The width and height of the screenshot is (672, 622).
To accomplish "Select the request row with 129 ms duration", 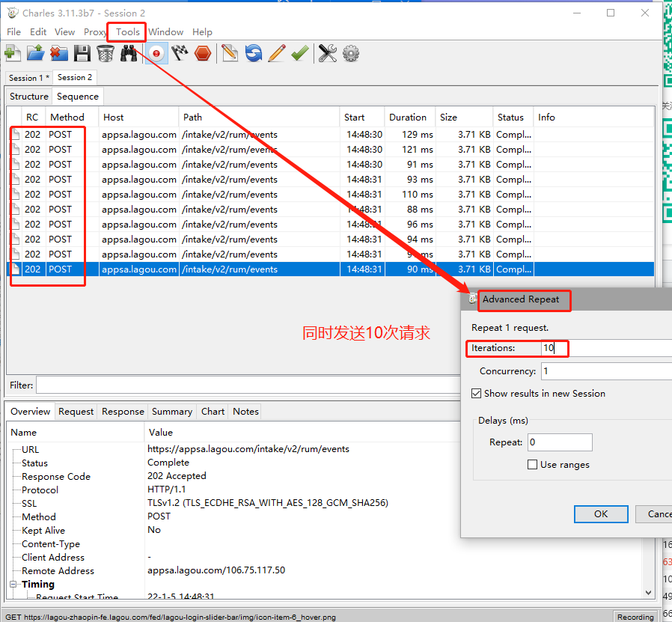I will pos(330,135).
